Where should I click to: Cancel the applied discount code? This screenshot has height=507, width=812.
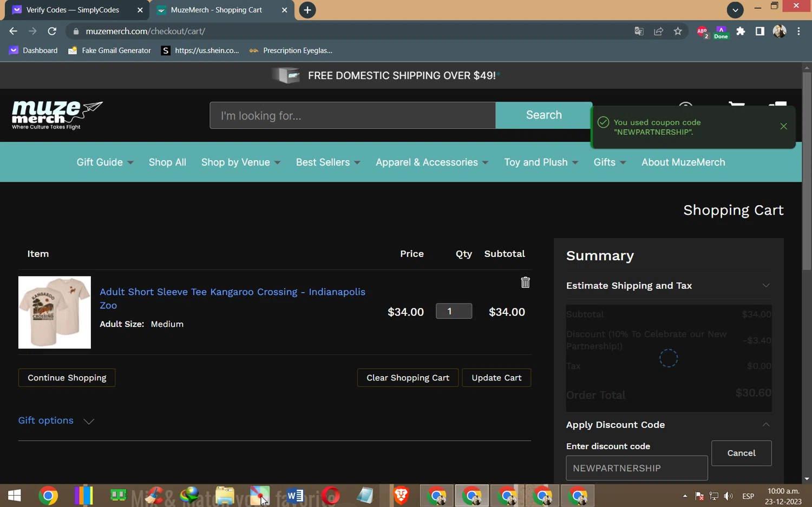point(741,453)
